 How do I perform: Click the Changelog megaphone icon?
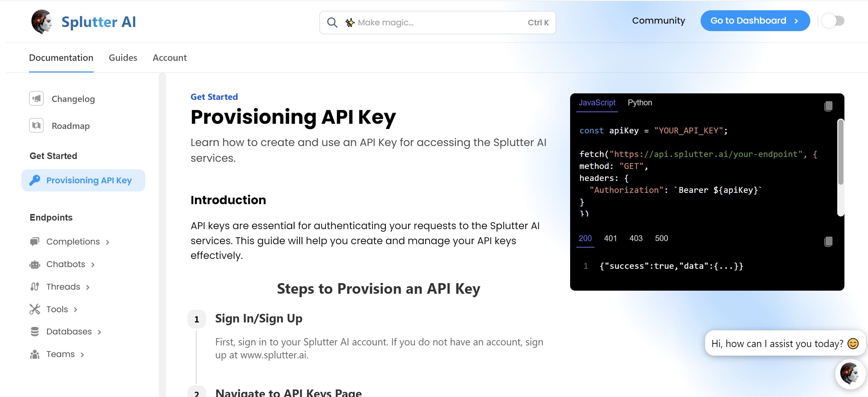(x=36, y=99)
